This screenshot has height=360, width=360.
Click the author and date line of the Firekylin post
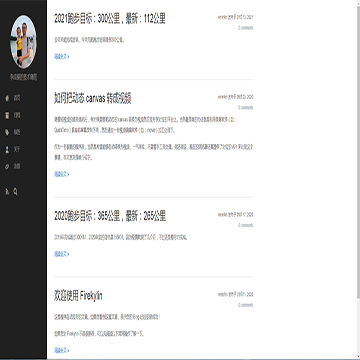[236, 295]
